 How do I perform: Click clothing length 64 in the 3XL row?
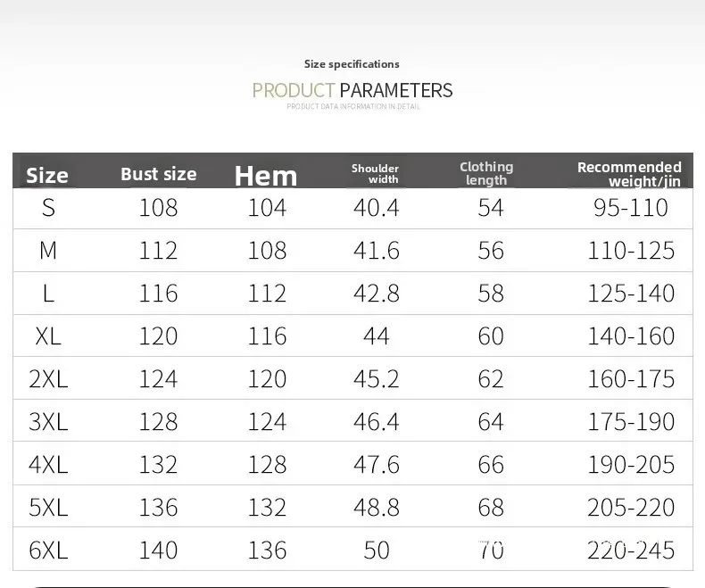(x=491, y=422)
